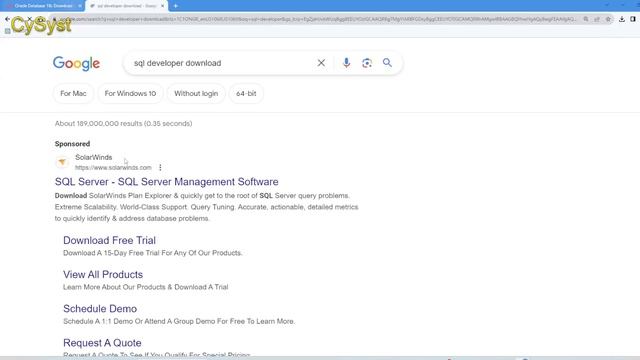Click the SolarWinds favicon icon

point(62,162)
